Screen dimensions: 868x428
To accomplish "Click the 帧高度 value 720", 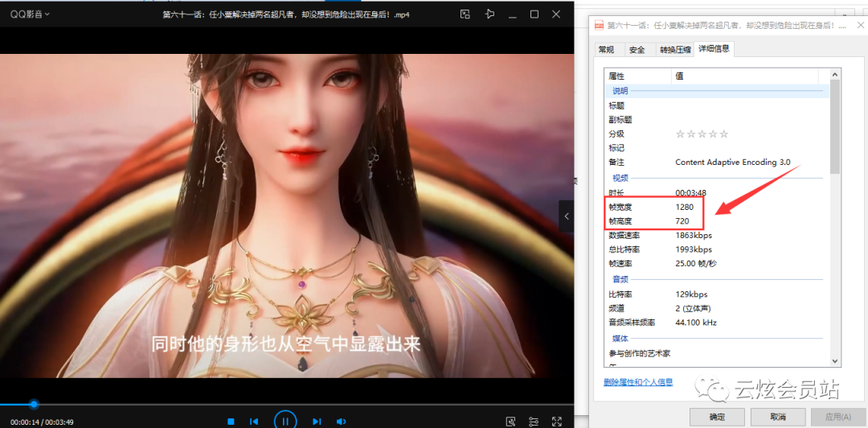I will 682,220.
